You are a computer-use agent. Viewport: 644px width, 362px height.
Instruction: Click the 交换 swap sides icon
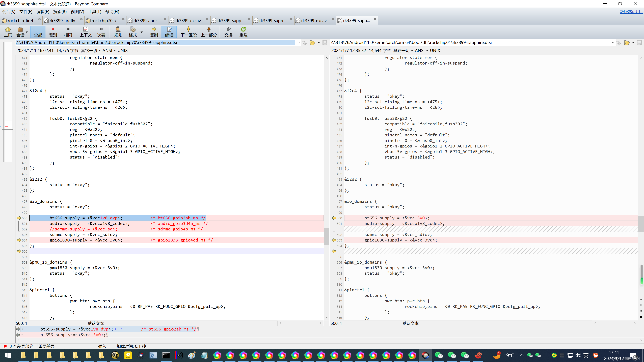228,32
